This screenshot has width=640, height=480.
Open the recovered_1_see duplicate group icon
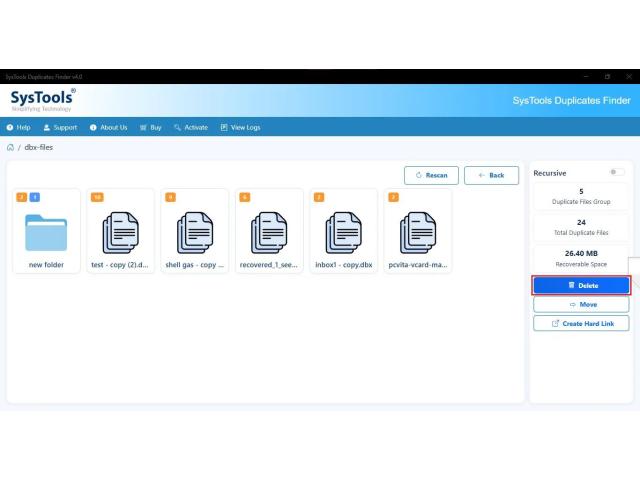[269, 233]
